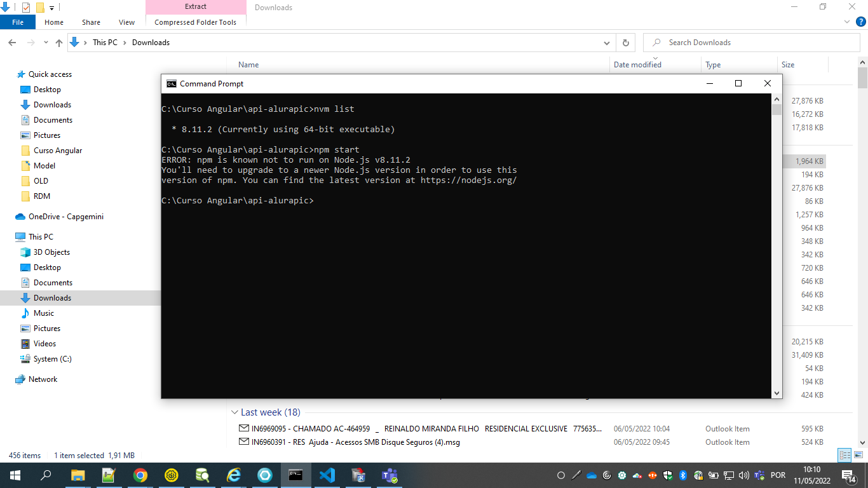Open Windows Start menu
Screen dimensions: 868x488
pyautogui.click(x=15, y=475)
